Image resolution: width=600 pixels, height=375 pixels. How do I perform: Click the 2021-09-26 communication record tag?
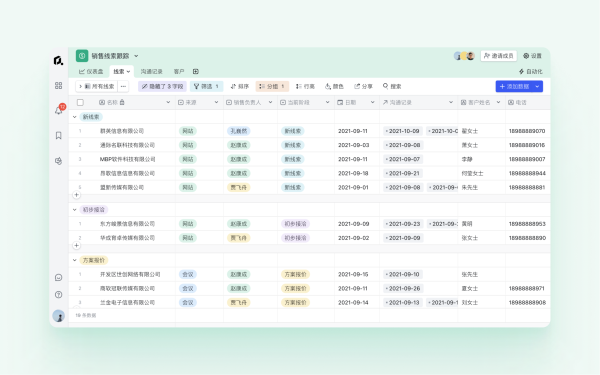tap(403, 289)
